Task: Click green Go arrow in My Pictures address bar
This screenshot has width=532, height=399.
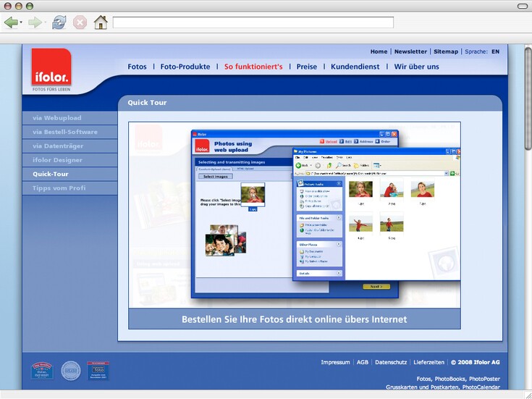Action: (x=452, y=174)
